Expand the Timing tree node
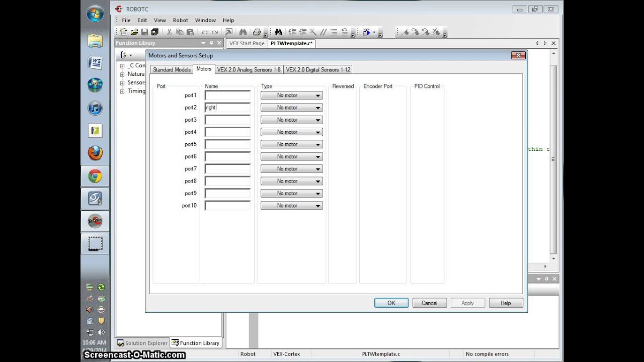 122,92
